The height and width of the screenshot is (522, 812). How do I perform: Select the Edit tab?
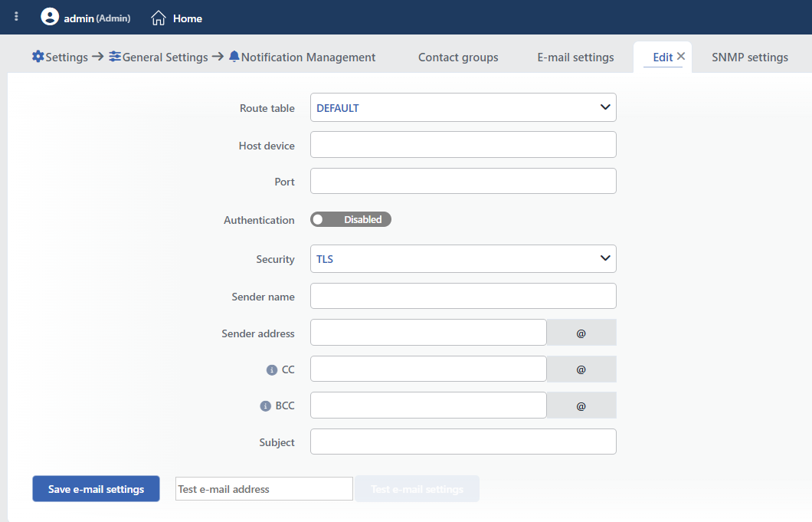663,57
